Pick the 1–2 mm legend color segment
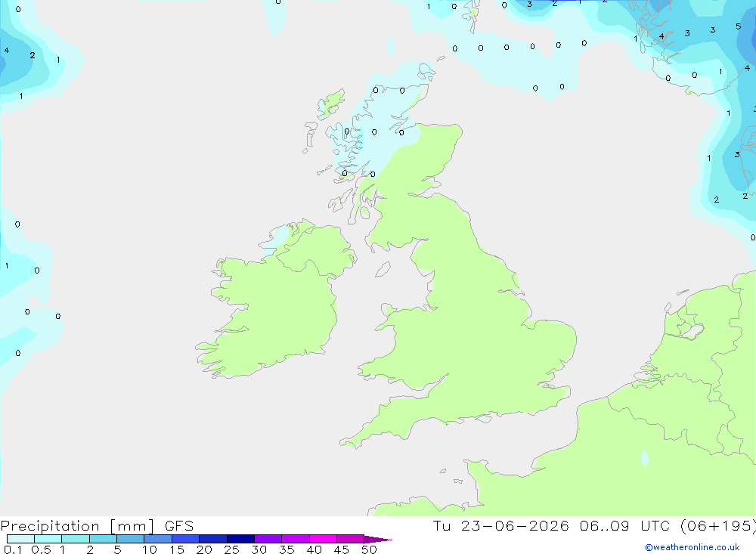The height and width of the screenshot is (554, 756). (x=76, y=539)
